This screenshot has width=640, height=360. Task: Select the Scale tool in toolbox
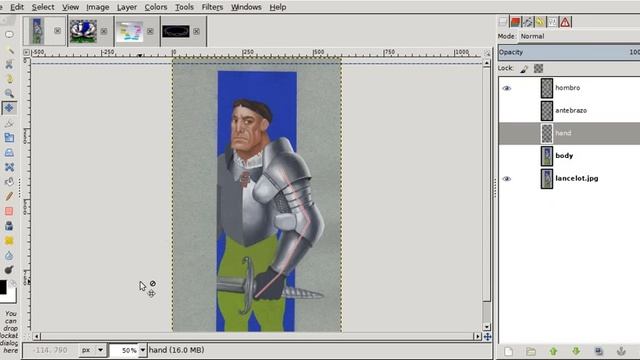coord(9,138)
